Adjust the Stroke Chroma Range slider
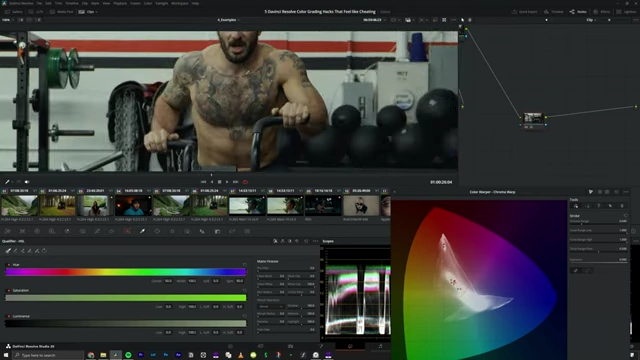 coord(598,224)
